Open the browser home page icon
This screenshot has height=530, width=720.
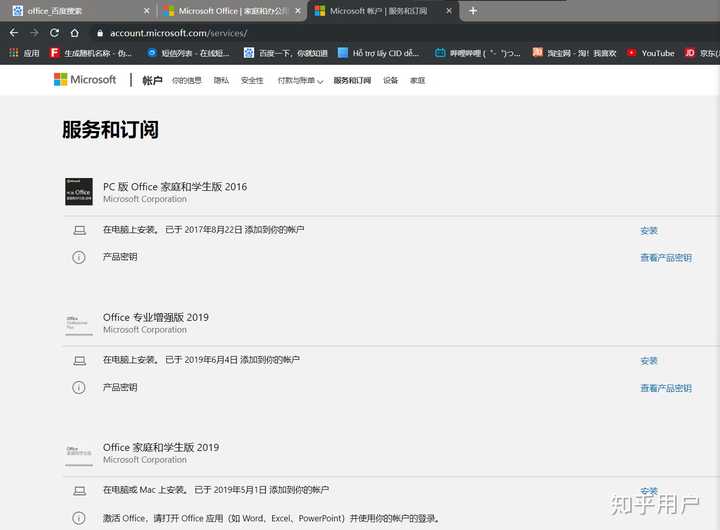pyautogui.click(x=74, y=33)
